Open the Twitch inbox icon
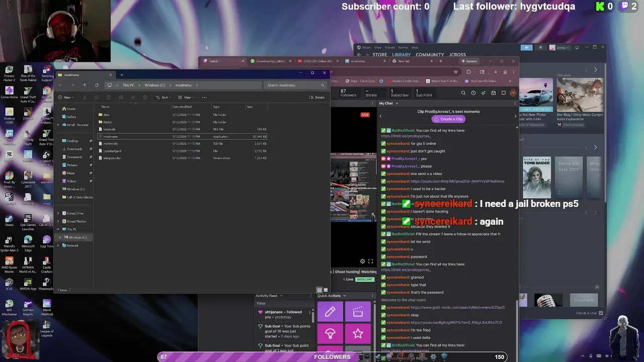 coord(494,93)
